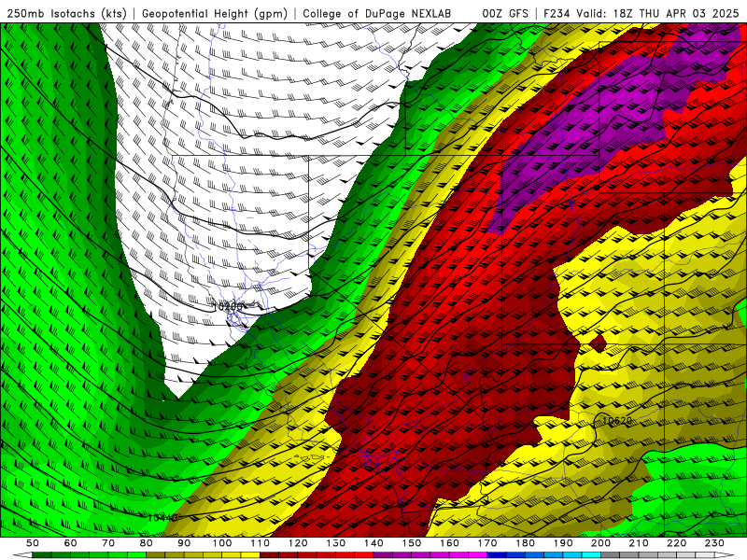The image size is (747, 560).
Task: Click the 120 knot scale label
Action: pyautogui.click(x=298, y=543)
